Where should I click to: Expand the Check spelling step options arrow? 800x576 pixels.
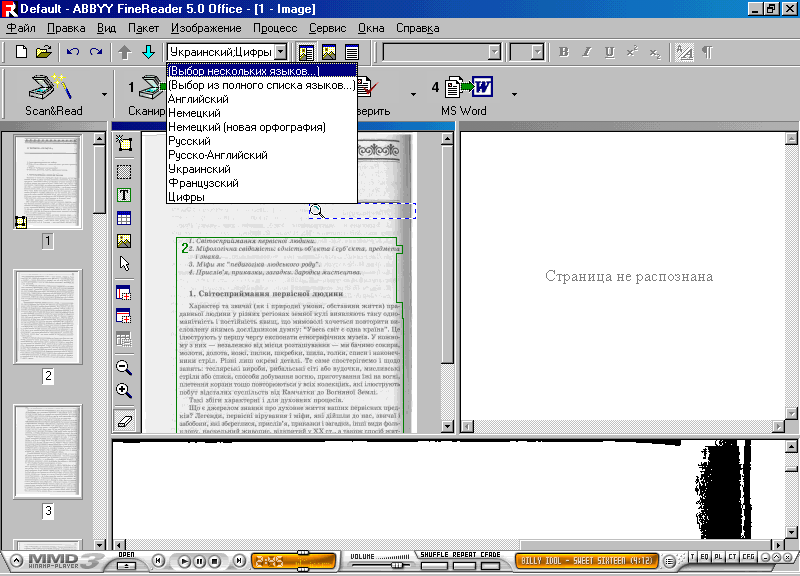tap(413, 94)
